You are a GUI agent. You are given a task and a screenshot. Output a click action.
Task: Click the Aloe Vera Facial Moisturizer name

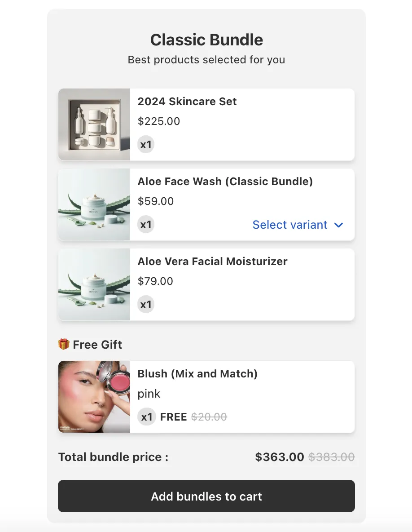[x=212, y=262]
